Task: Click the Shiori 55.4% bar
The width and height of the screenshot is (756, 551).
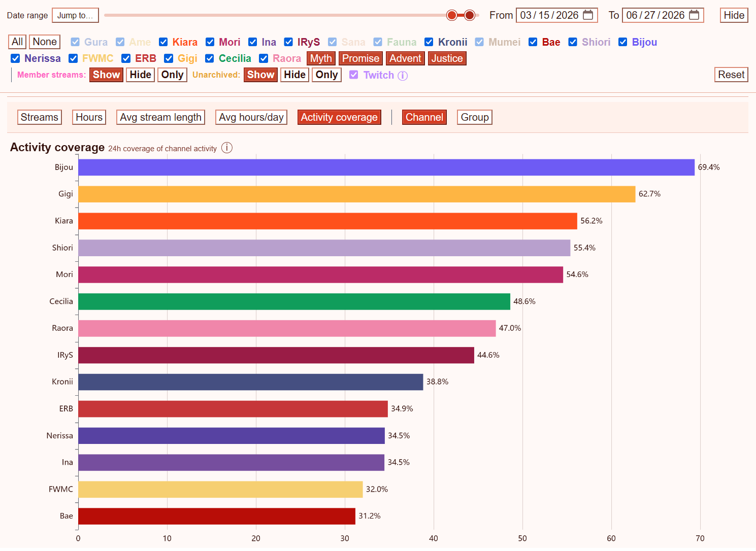Action: 324,248
